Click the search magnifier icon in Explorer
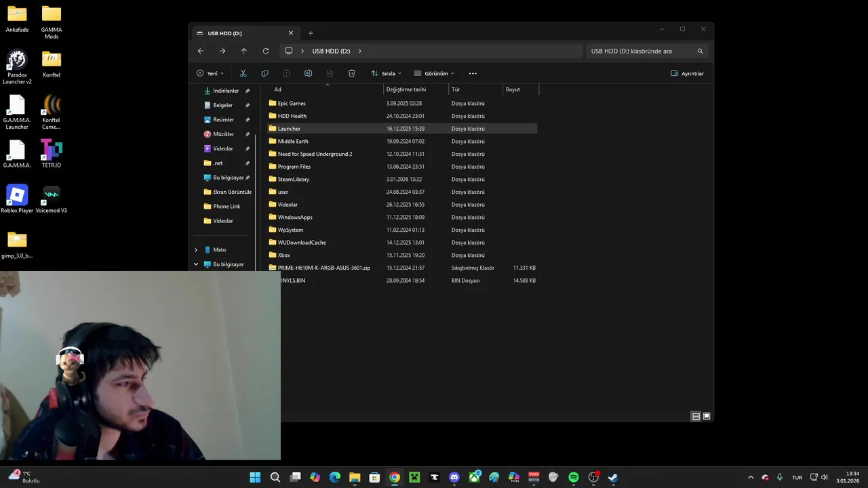868x488 pixels. pos(701,51)
